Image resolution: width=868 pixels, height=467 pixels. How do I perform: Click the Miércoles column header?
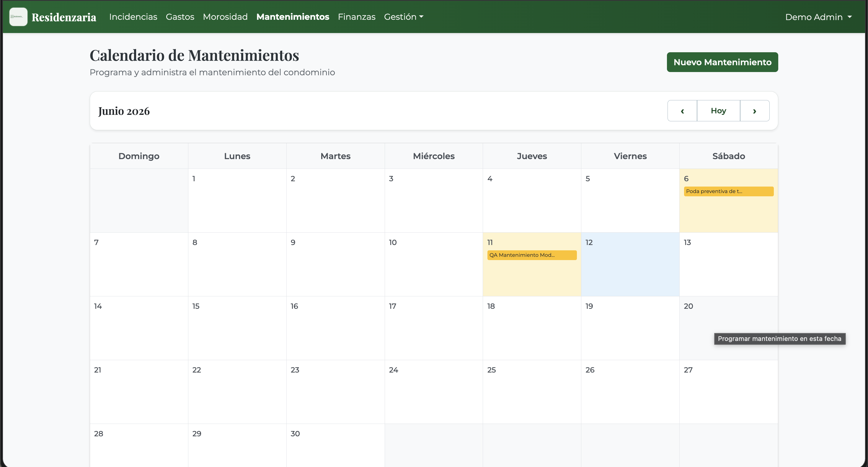tap(434, 156)
